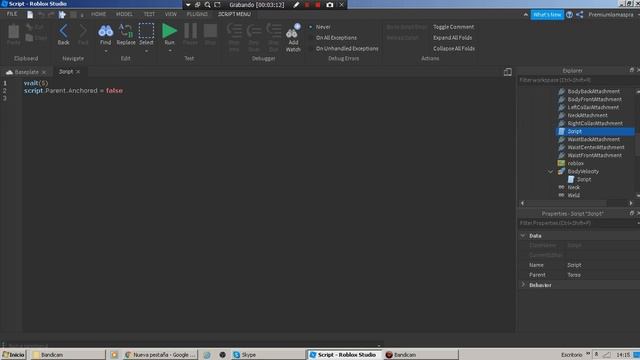
Task: Click the Paste clipboard icon
Action: pos(13,32)
